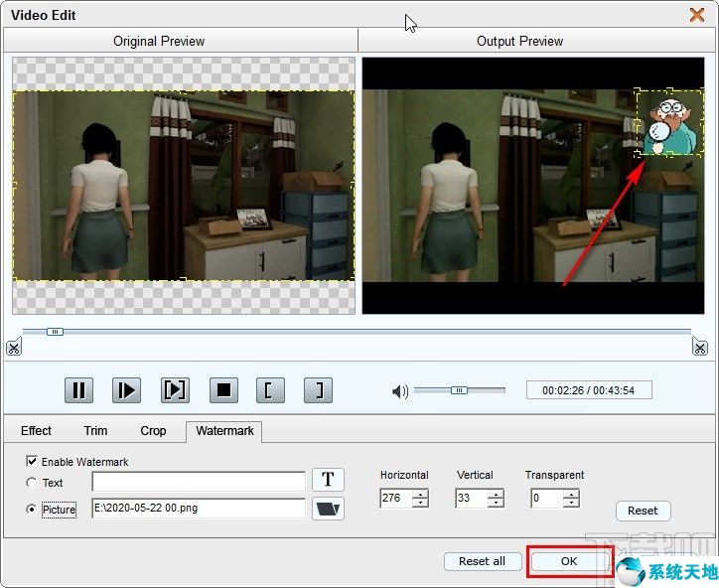This screenshot has height=588, width=719.
Task: Stop playback with the square stop button
Action: tap(223, 390)
